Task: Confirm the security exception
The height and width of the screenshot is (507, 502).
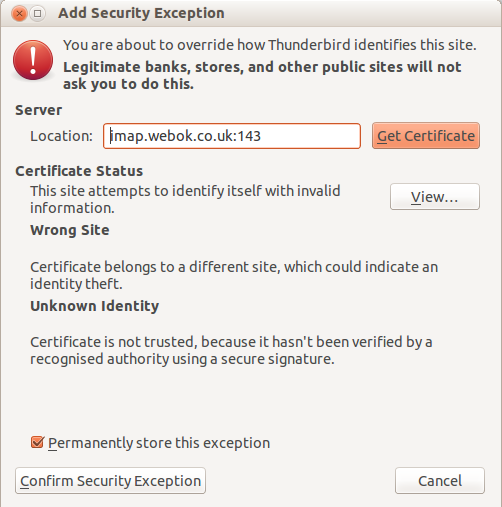Action: click(x=110, y=481)
